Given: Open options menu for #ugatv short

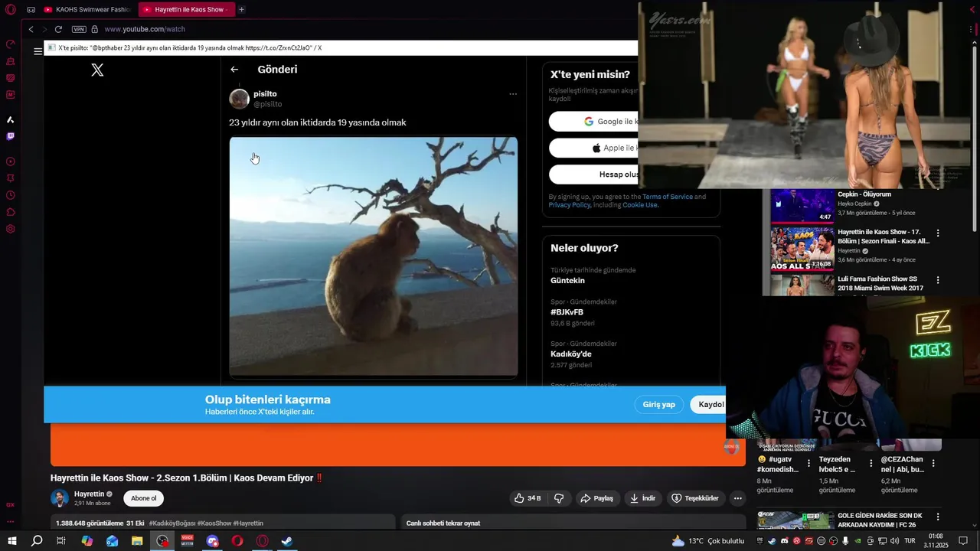Looking at the screenshot, I should pos(809,464).
